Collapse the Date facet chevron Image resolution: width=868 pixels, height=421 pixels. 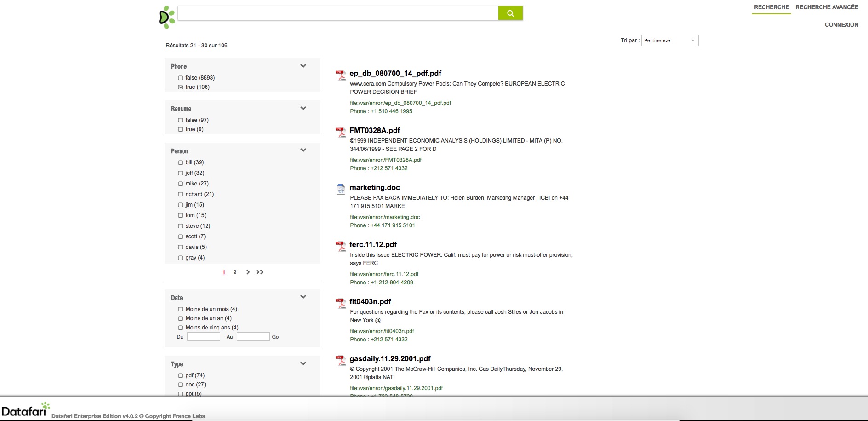pyautogui.click(x=303, y=297)
